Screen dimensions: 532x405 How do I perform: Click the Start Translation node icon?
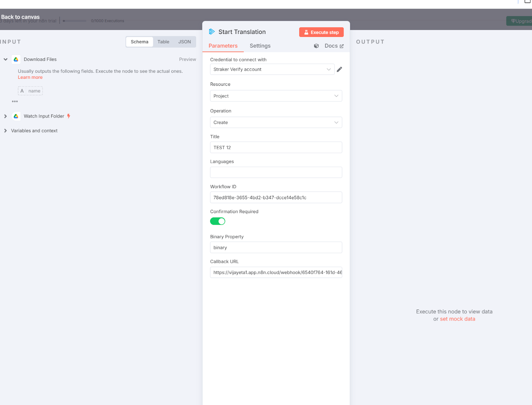[x=212, y=32]
